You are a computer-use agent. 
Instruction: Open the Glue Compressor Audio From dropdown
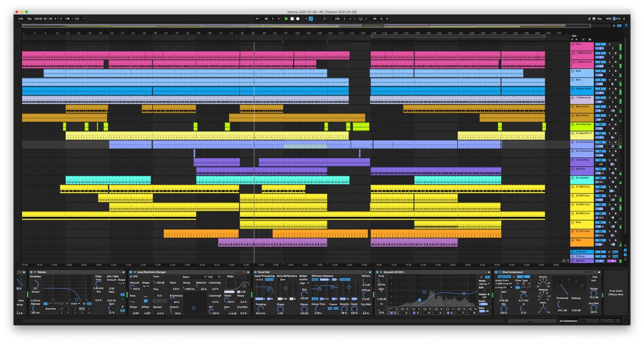[505, 284]
